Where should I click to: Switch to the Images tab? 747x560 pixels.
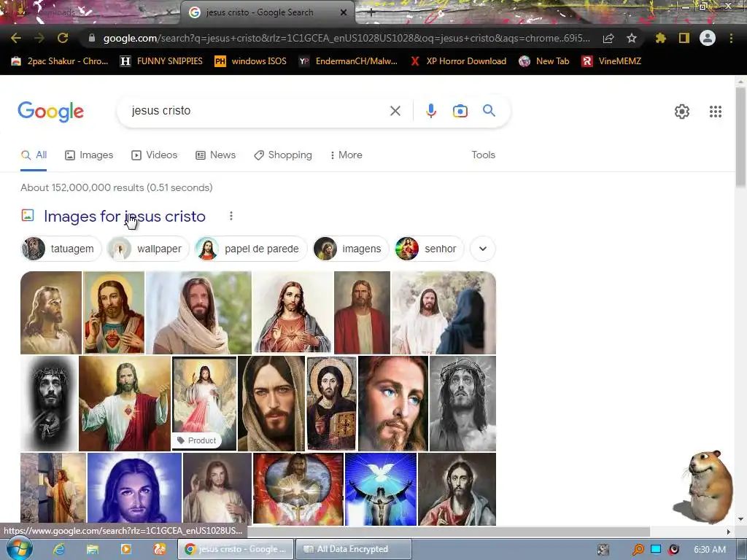[x=89, y=155]
